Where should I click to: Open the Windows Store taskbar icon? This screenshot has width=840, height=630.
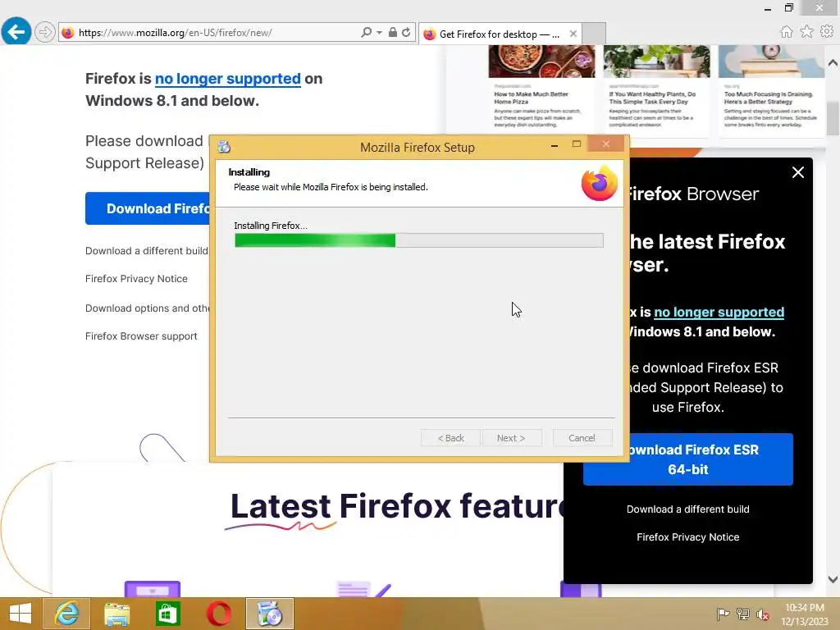click(x=167, y=614)
